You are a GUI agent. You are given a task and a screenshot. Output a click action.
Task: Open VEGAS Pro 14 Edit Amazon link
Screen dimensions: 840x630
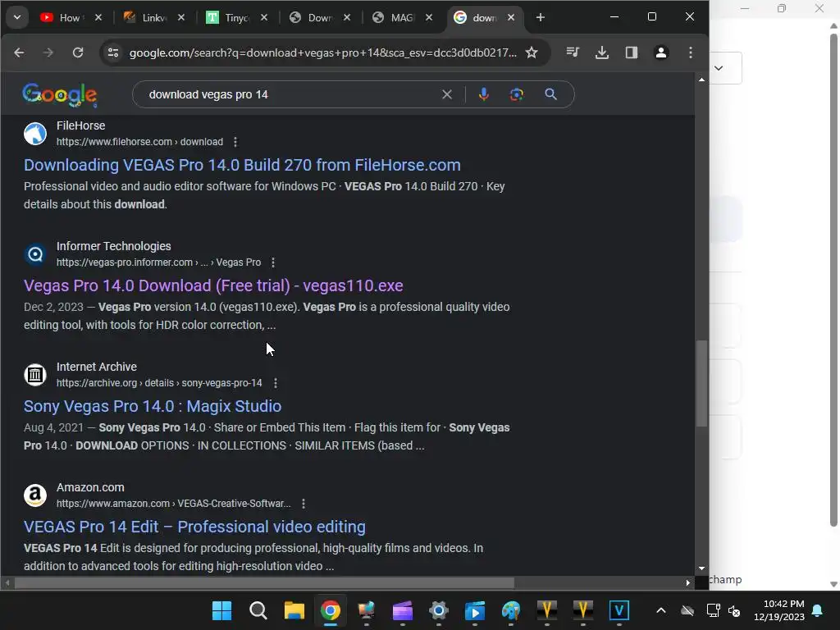pos(194,527)
